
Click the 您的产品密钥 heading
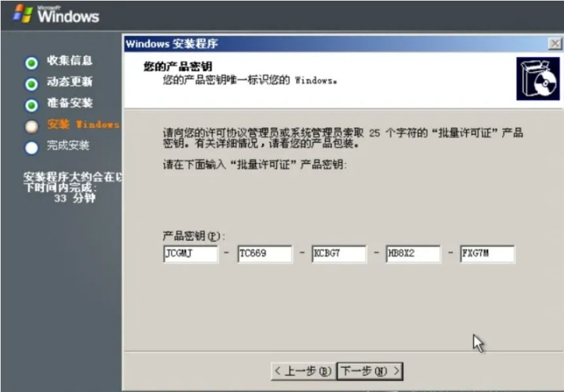[178, 67]
